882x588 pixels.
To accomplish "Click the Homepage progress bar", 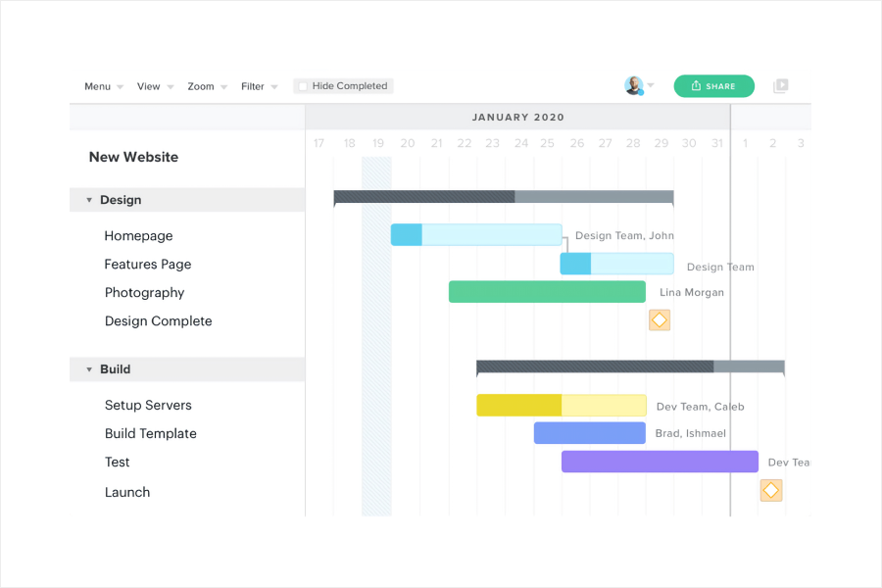I will tap(476, 234).
